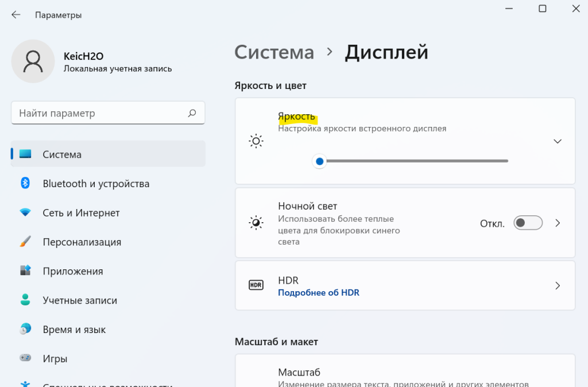588x387 pixels.
Task: Open the KeicH2O account name
Action: (x=84, y=56)
